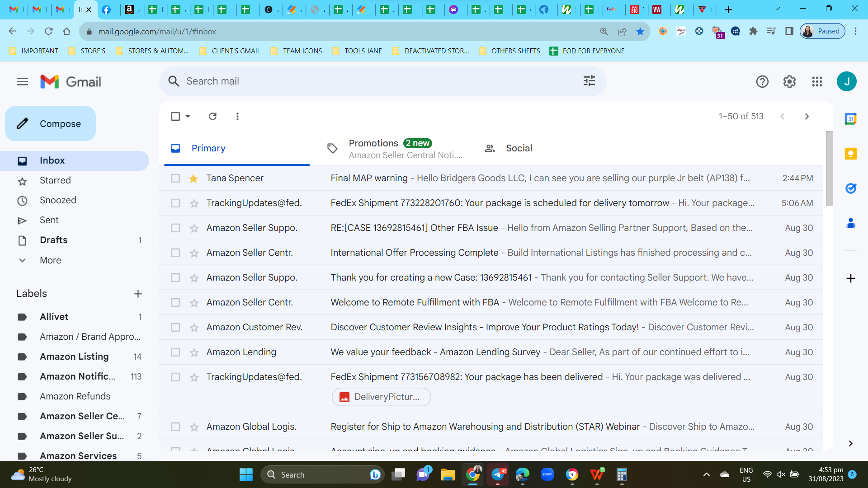The width and height of the screenshot is (868, 488).
Task: Open STORE'S bookmarks folder
Action: click(87, 51)
